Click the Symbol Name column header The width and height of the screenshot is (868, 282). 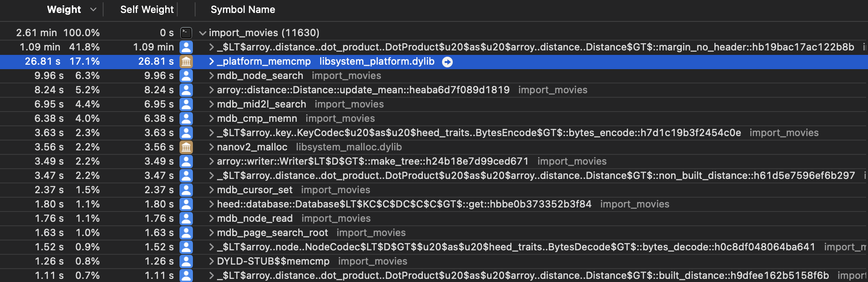click(x=242, y=9)
